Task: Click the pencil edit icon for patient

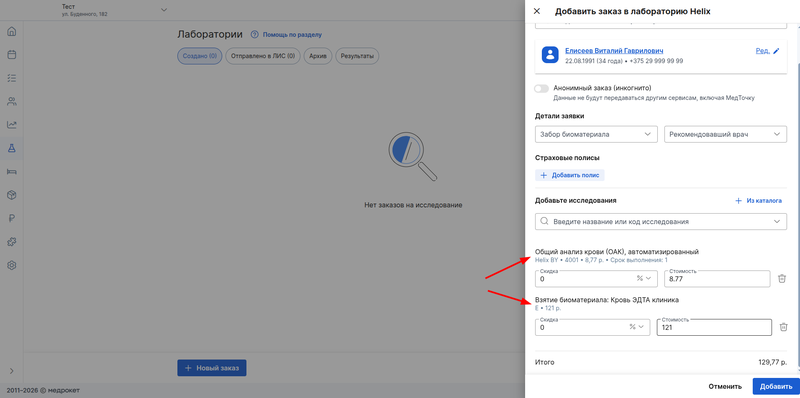Action: tap(777, 51)
